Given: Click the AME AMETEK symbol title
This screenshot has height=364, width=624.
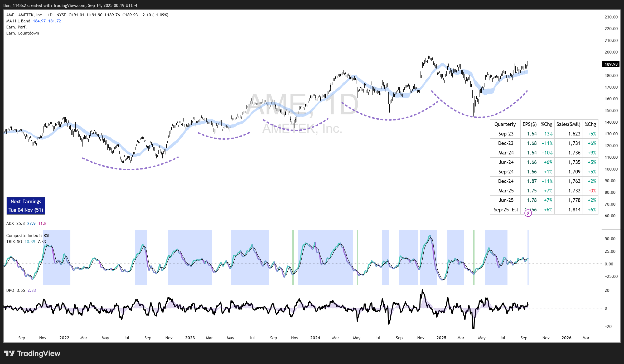Looking at the screenshot, I should tap(25, 15).
